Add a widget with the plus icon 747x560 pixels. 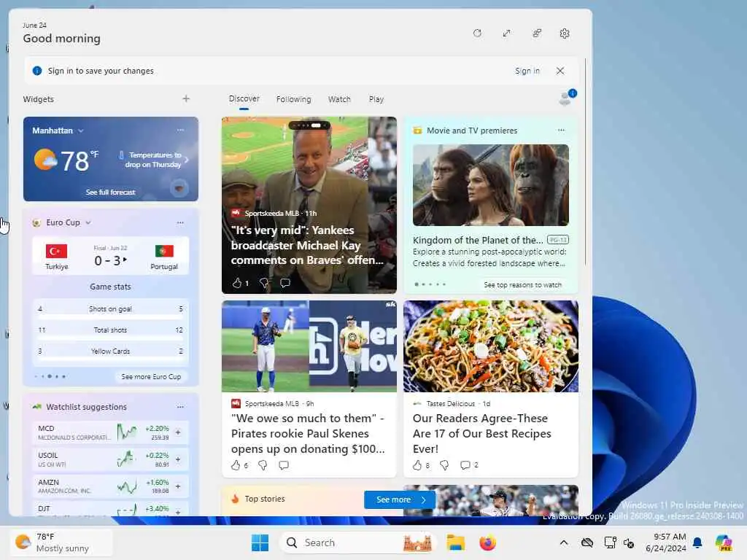tap(186, 98)
